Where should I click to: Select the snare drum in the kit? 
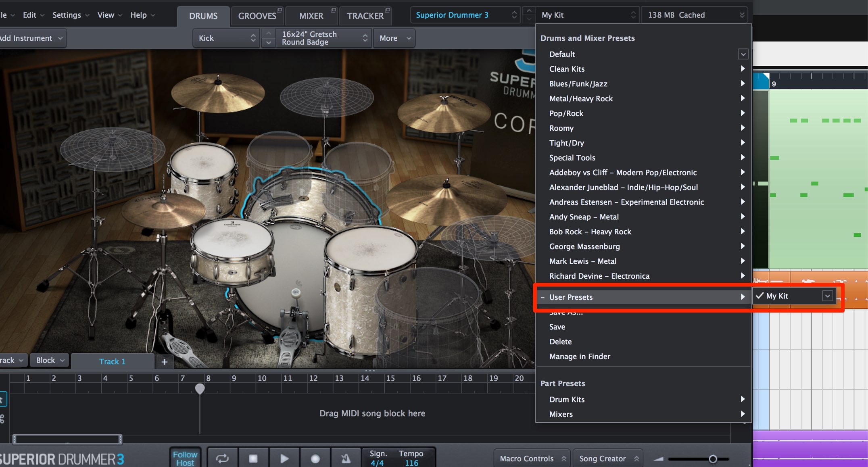[x=233, y=252]
